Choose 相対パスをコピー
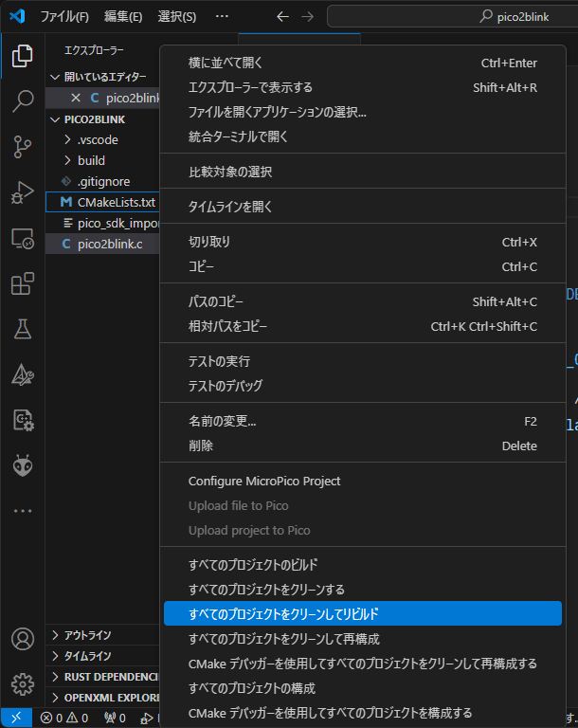This screenshot has width=578, height=728. coord(363,326)
